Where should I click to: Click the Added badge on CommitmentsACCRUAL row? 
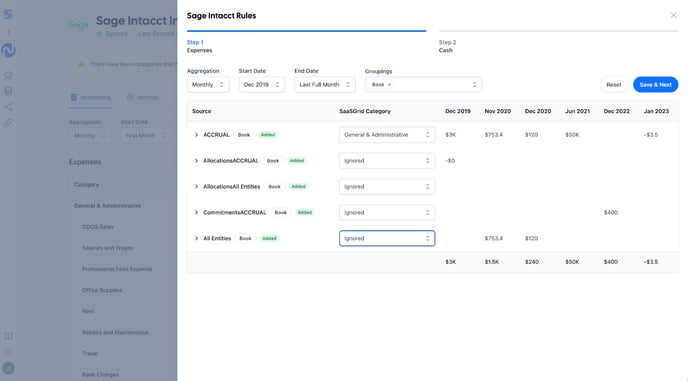tap(305, 212)
